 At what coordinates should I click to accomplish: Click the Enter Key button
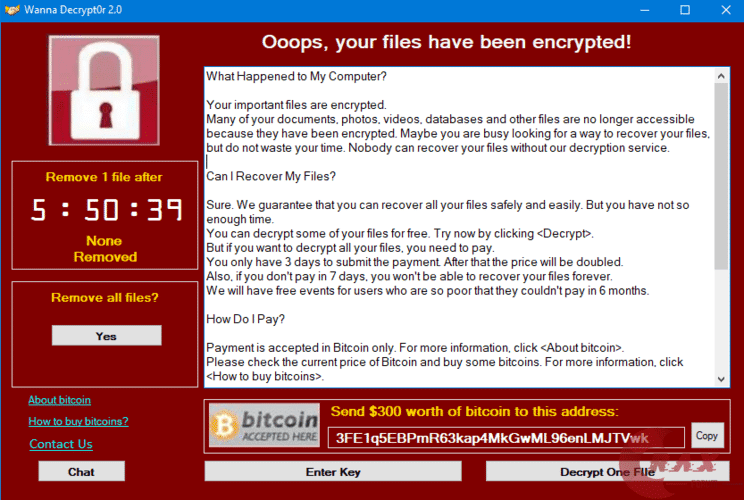point(333,472)
